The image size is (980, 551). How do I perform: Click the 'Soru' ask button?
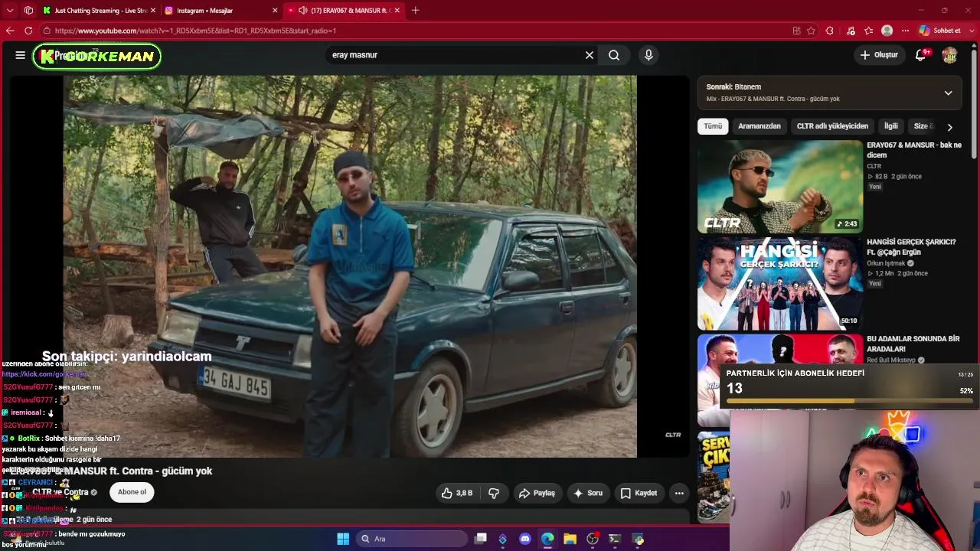tap(587, 493)
